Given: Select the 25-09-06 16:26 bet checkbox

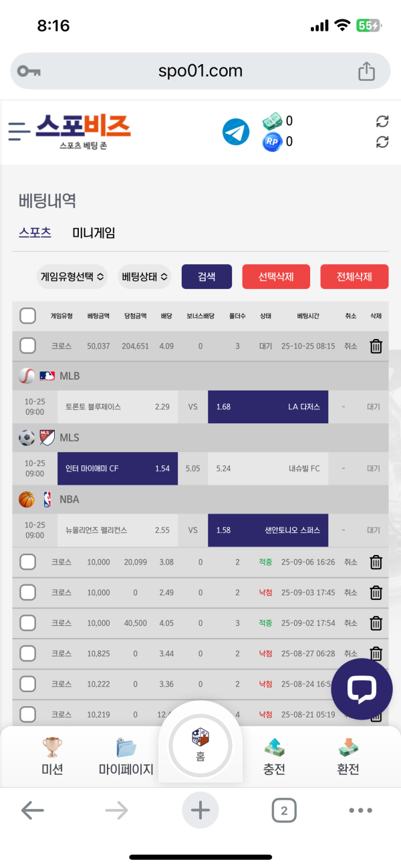Looking at the screenshot, I should pos(27,562).
